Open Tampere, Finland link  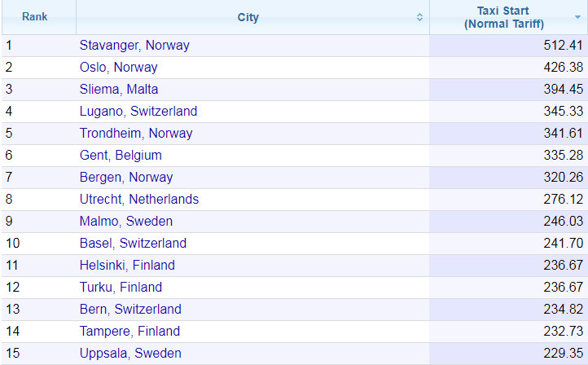(x=129, y=332)
